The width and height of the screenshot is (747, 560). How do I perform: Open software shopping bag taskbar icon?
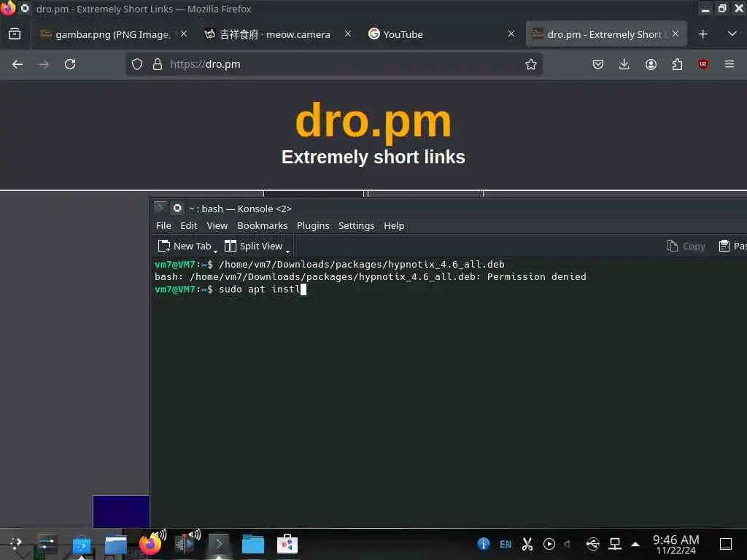[287, 544]
